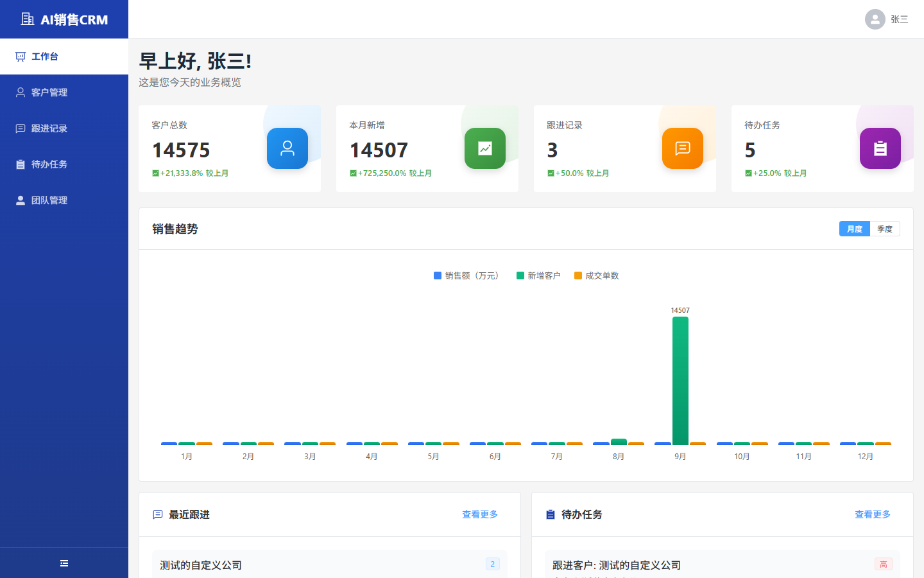Open 跟进记录 from the sidebar

64,128
